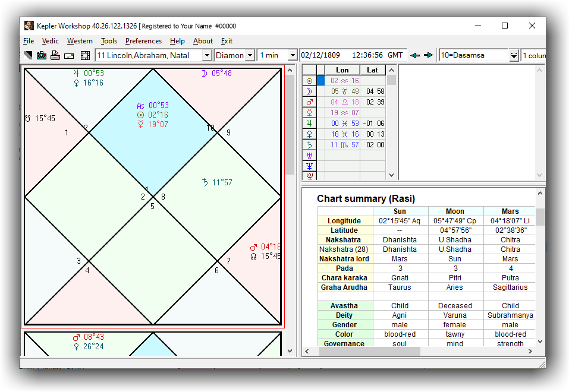Select the Saturn glyph in planet table
569x392 pixels.
pyautogui.click(x=309, y=145)
